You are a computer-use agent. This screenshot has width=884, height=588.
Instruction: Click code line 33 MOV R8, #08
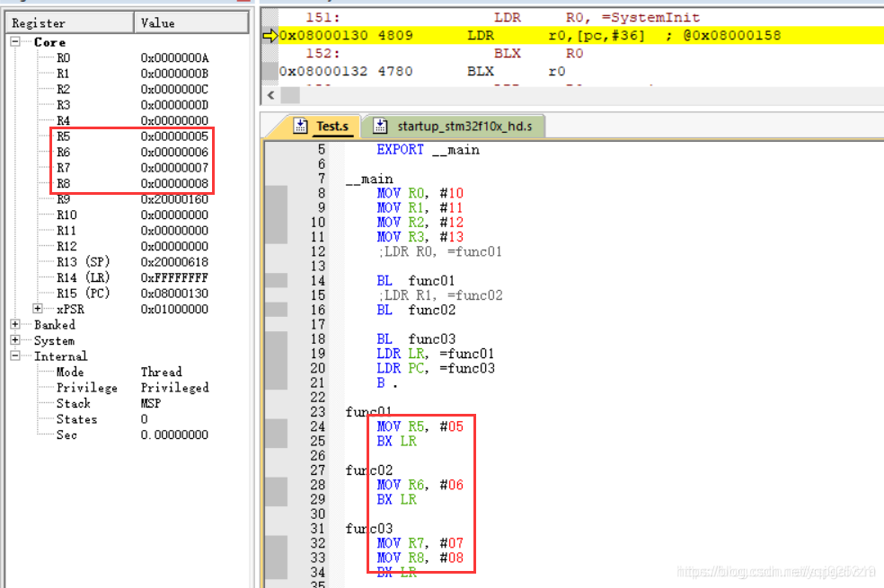(x=420, y=557)
